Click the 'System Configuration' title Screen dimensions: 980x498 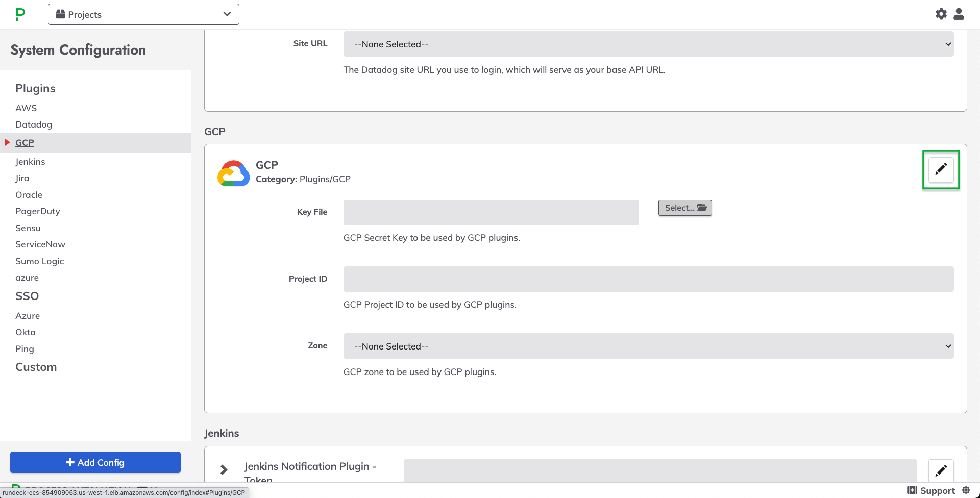[x=78, y=50]
